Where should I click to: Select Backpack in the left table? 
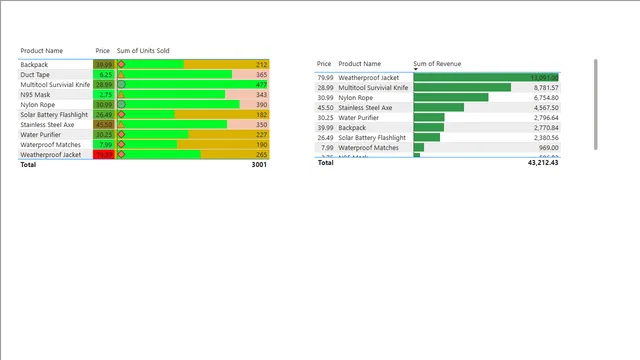tap(34, 64)
